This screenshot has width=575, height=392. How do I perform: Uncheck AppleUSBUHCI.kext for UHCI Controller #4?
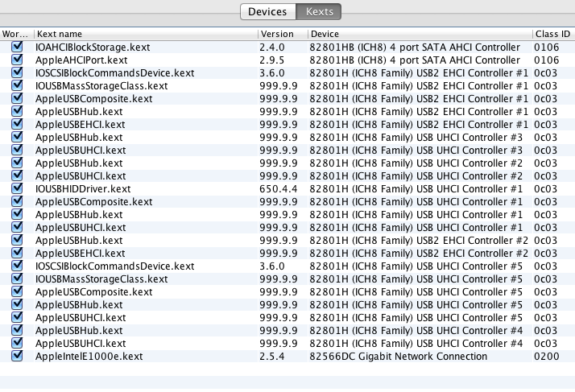click(17, 343)
